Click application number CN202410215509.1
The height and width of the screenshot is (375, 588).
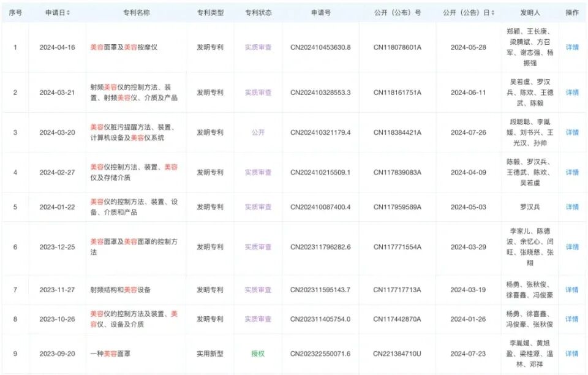coord(320,173)
